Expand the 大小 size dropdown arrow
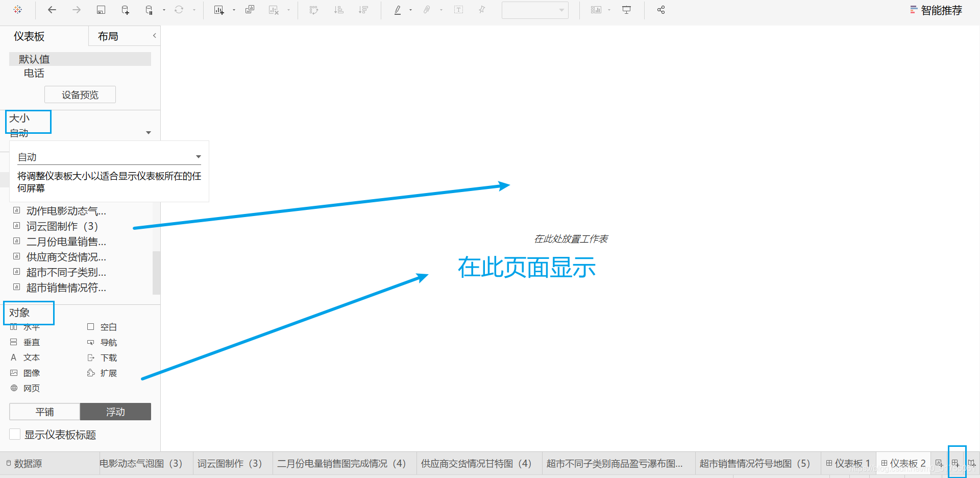980x478 pixels. (x=149, y=133)
